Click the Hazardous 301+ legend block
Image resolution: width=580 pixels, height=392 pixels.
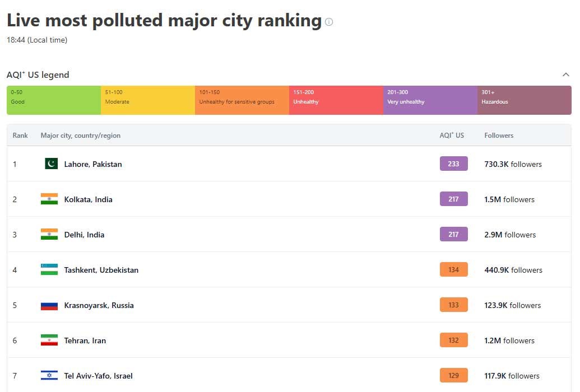click(x=524, y=100)
